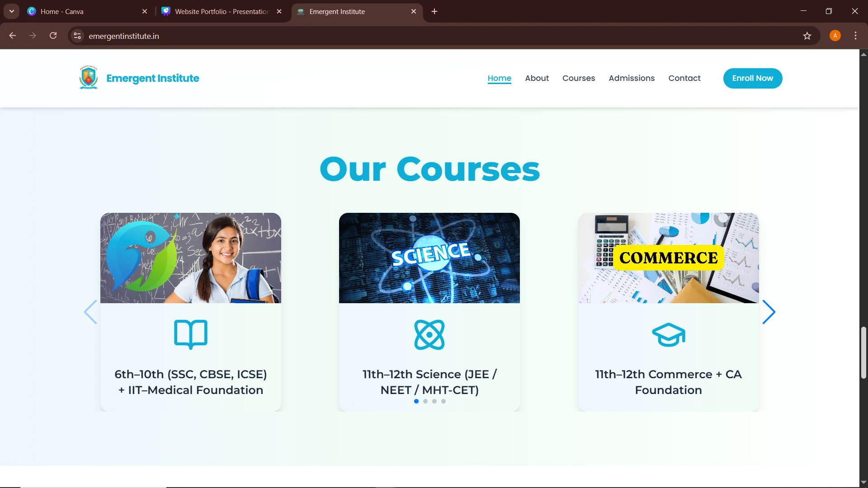Viewport: 868px width, 488px height.
Task: Click the open book course icon
Action: click(190, 334)
